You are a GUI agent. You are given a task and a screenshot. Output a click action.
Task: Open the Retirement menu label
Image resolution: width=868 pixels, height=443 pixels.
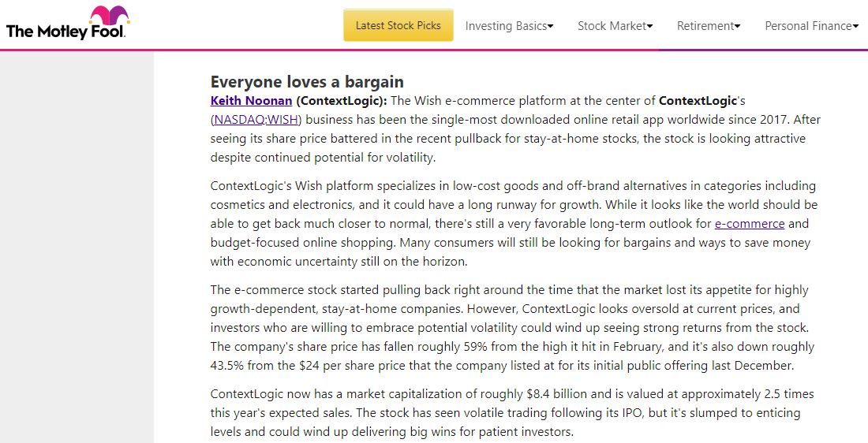coord(705,26)
